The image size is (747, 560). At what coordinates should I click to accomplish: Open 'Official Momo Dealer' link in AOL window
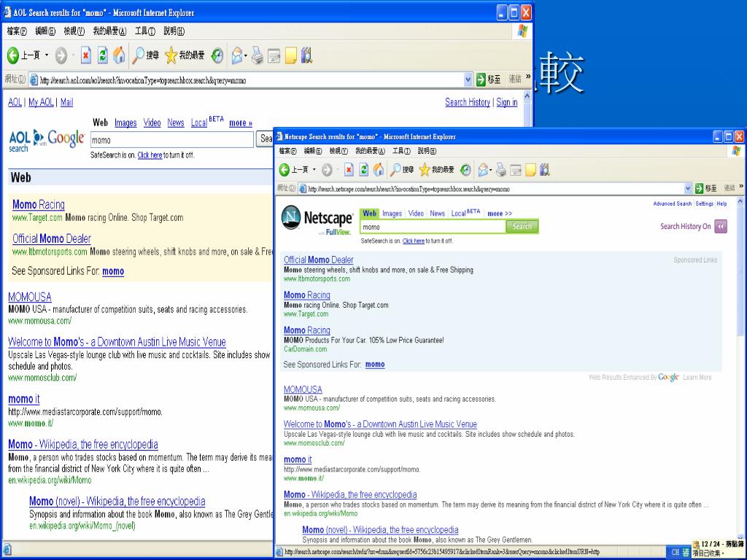tap(52, 238)
